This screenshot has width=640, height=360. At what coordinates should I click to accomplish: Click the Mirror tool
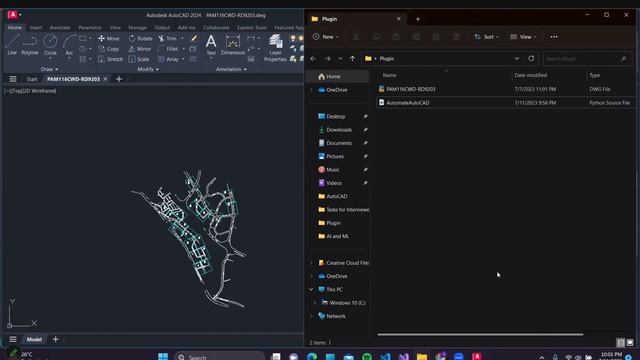tap(140, 49)
